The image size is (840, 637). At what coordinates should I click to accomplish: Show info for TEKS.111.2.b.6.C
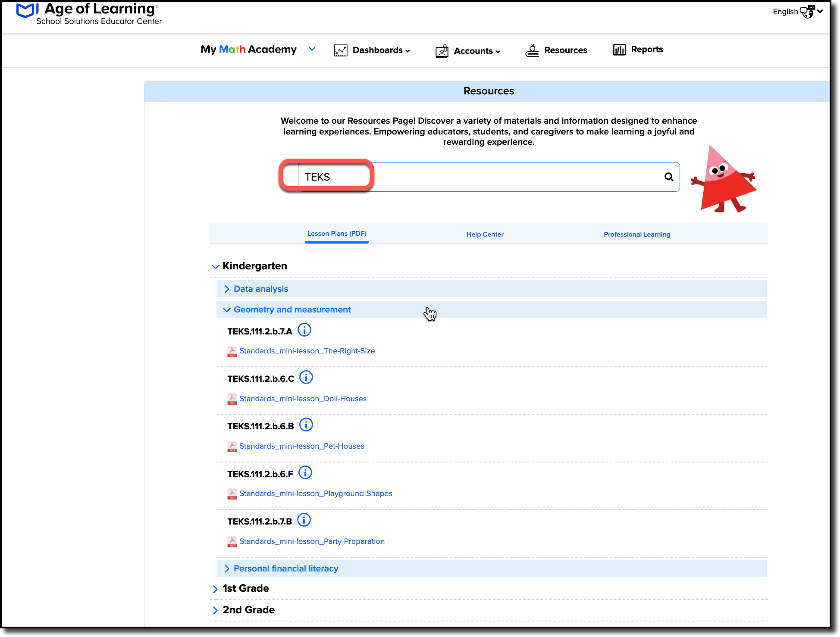pos(306,378)
